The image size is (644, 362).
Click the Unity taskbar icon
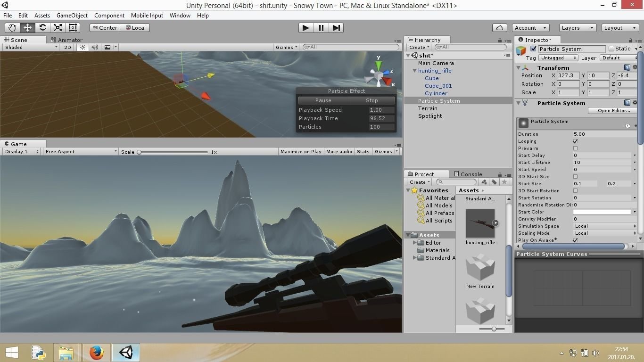126,352
